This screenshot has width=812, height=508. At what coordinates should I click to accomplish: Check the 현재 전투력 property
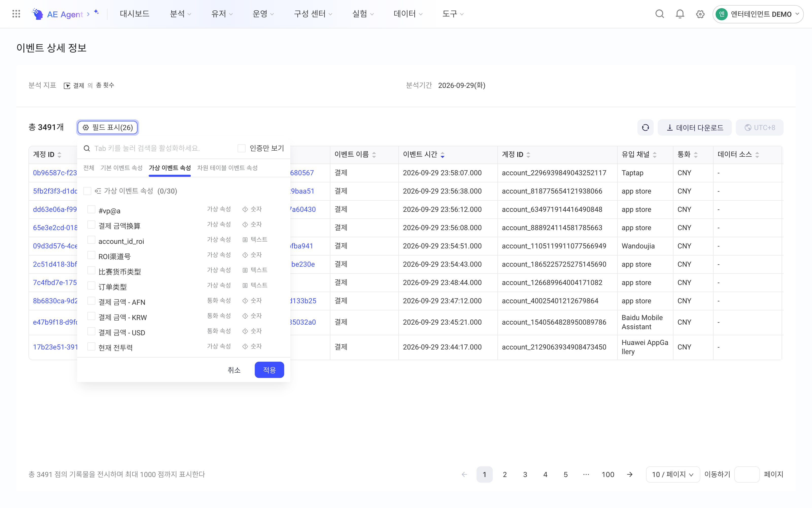pyautogui.click(x=91, y=346)
